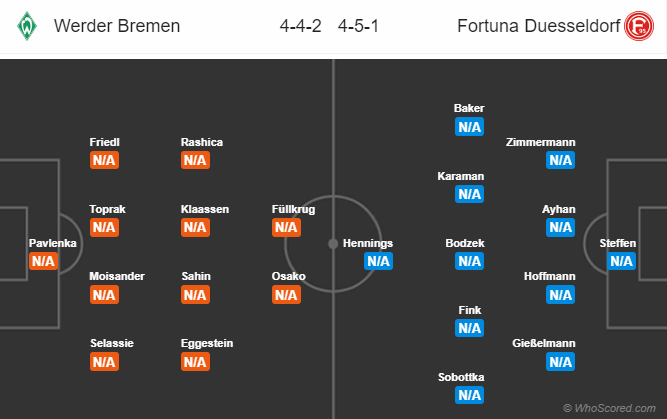This screenshot has width=667, height=419.
Task: Select the 4-4-2 formation label
Action: [x=300, y=25]
